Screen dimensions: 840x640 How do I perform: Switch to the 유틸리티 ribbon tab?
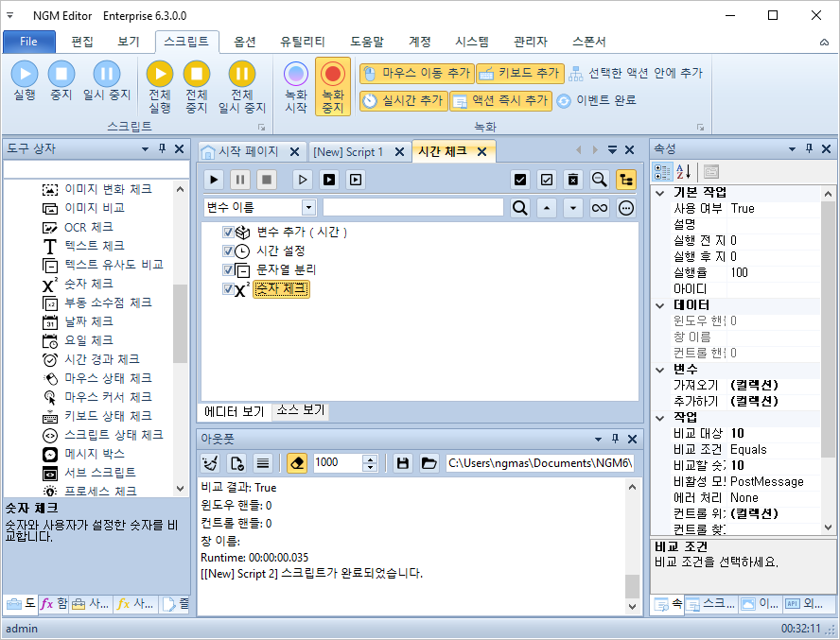(x=302, y=42)
